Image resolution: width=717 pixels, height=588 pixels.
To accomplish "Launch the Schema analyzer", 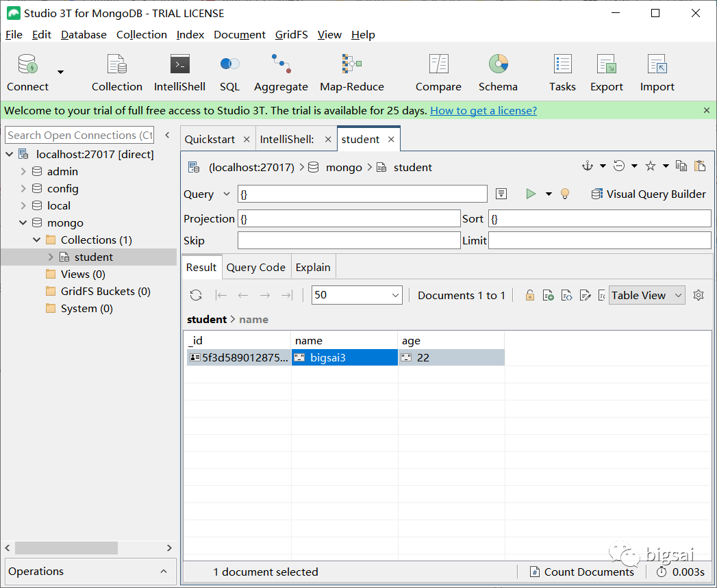I will pyautogui.click(x=498, y=73).
